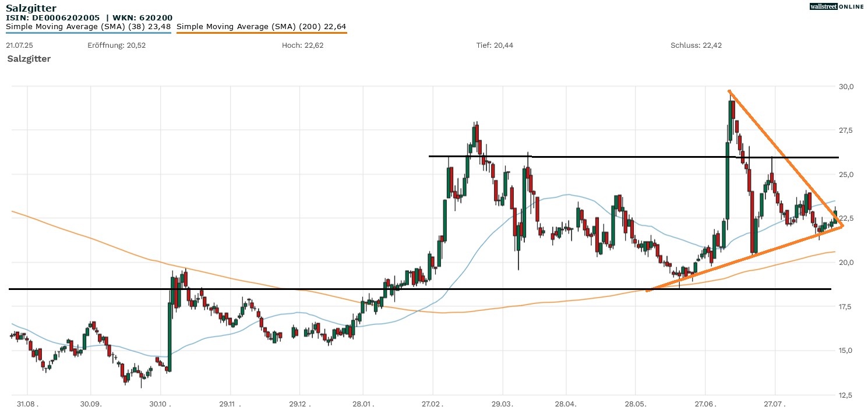Select the 31.08. date on time axis
The image size is (868, 407).
pos(27,403)
